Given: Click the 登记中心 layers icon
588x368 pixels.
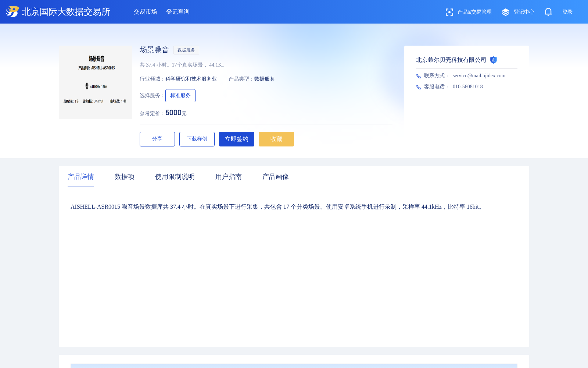Looking at the screenshot, I should [506, 12].
